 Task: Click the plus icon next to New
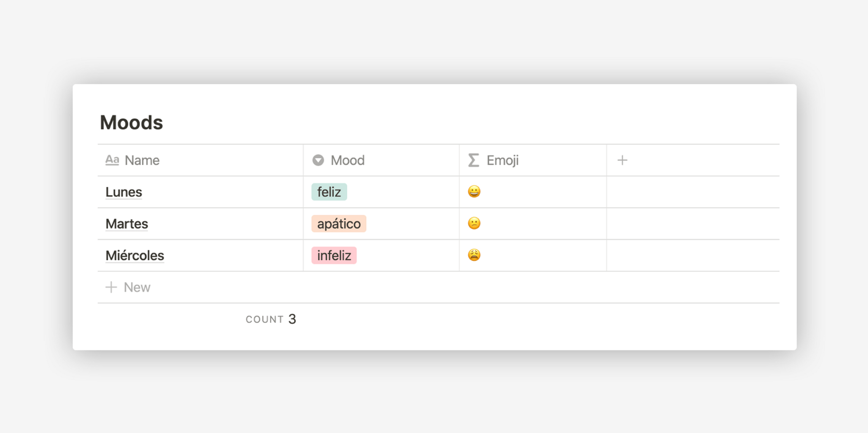pos(111,287)
